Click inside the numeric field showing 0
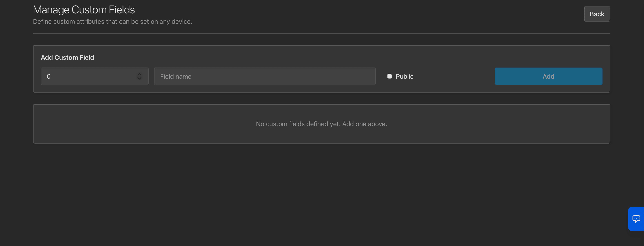644x246 pixels. [x=88, y=76]
